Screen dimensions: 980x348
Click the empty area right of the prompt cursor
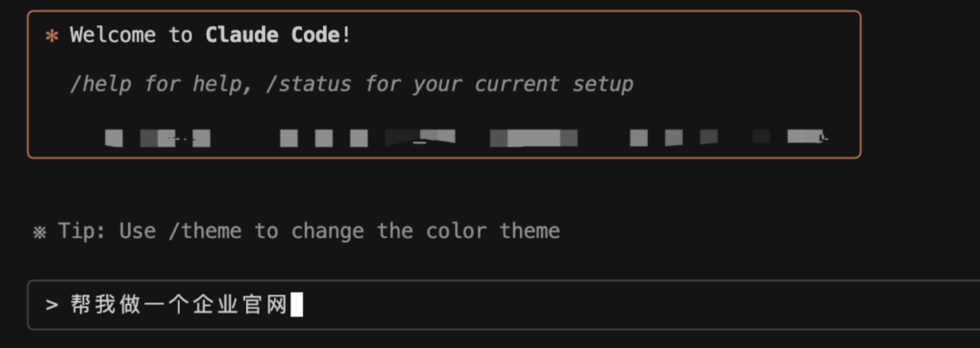point(638,305)
